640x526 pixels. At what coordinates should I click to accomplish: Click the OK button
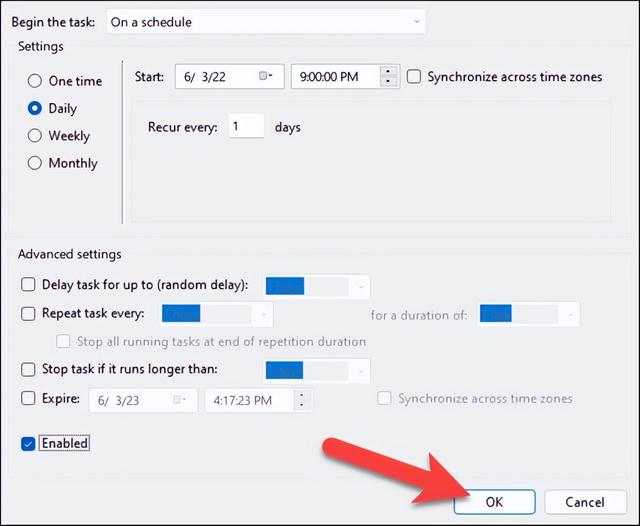494,502
